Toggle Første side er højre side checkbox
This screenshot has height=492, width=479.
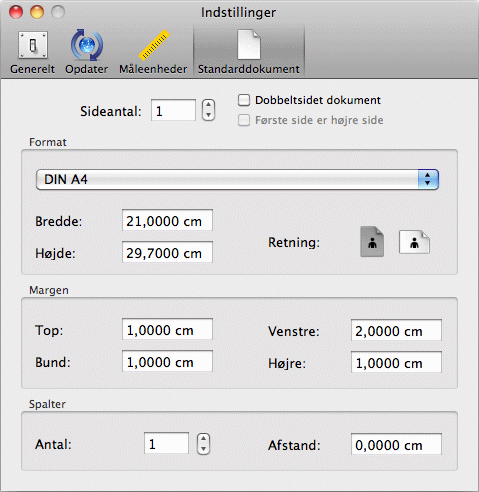tap(244, 120)
